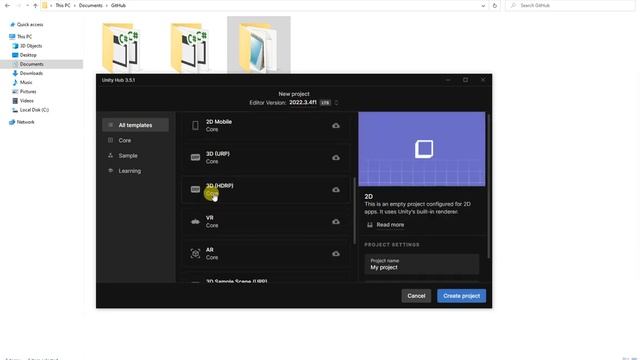Open the Sample templates category
The width and height of the screenshot is (640, 360).
pos(136,156)
